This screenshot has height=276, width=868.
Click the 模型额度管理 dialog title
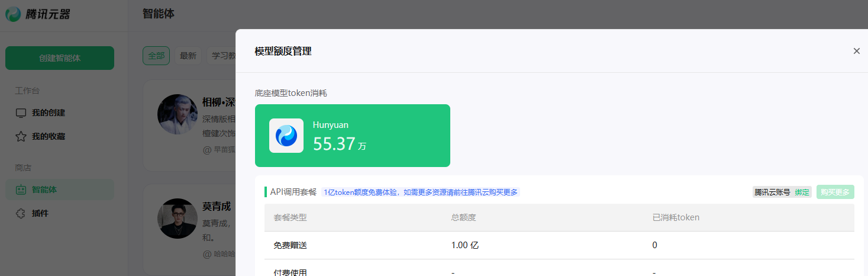[x=283, y=52]
